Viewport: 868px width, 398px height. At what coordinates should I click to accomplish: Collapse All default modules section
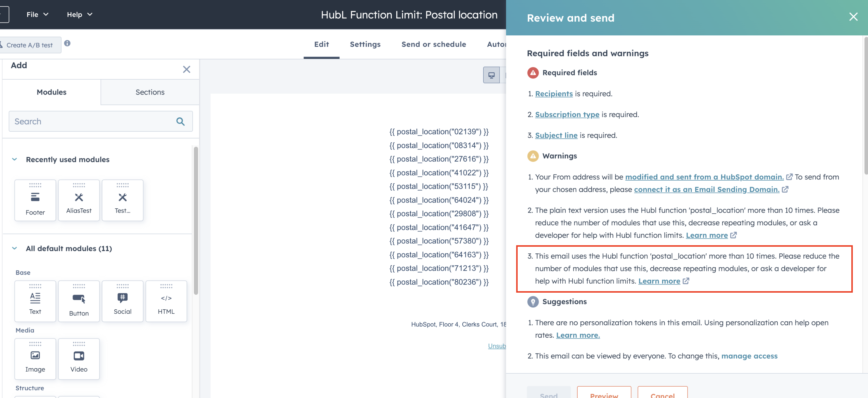(x=15, y=248)
